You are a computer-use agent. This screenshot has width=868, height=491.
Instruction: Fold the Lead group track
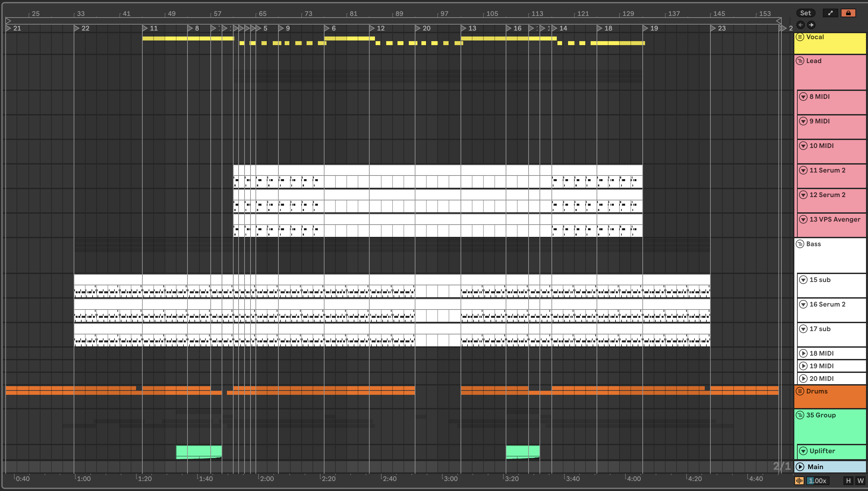tap(800, 61)
